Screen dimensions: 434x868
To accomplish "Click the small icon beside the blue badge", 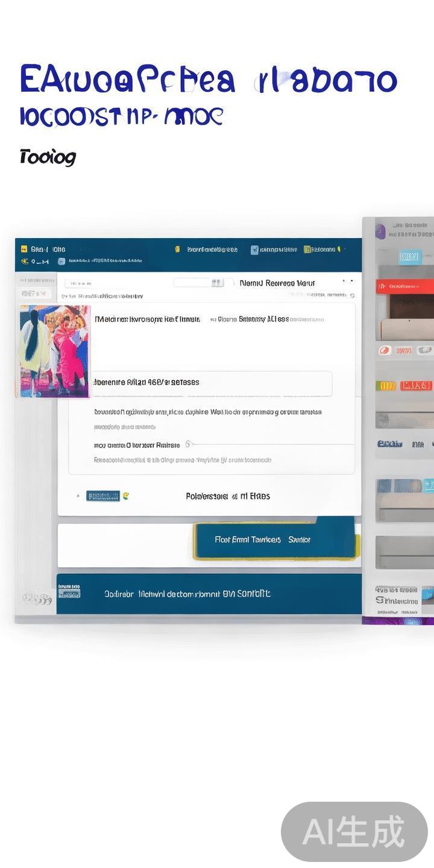I will click(x=126, y=496).
